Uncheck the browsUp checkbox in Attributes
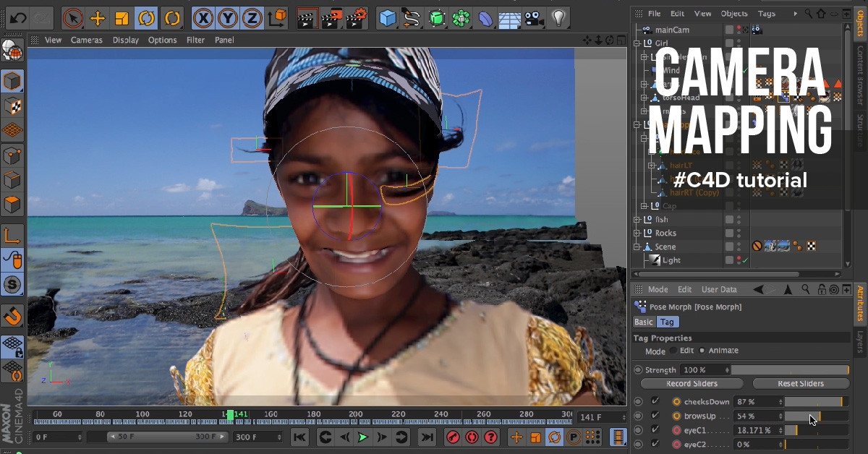This screenshot has width=868, height=454. tap(654, 416)
